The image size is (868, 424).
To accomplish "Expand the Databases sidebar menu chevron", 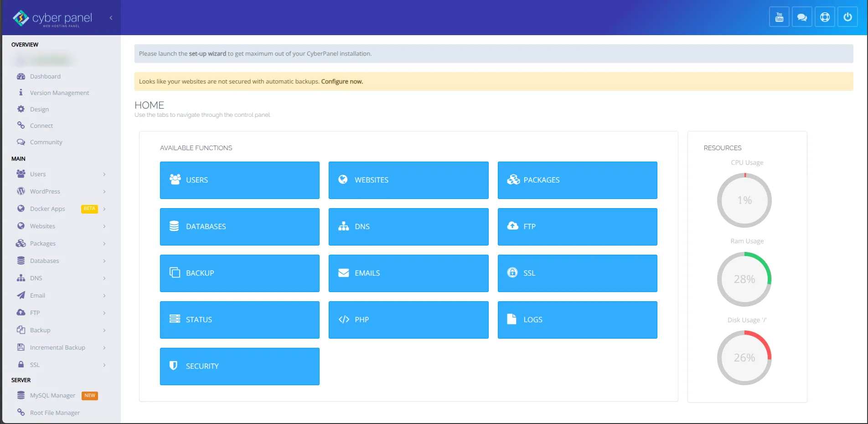I will [x=104, y=261].
